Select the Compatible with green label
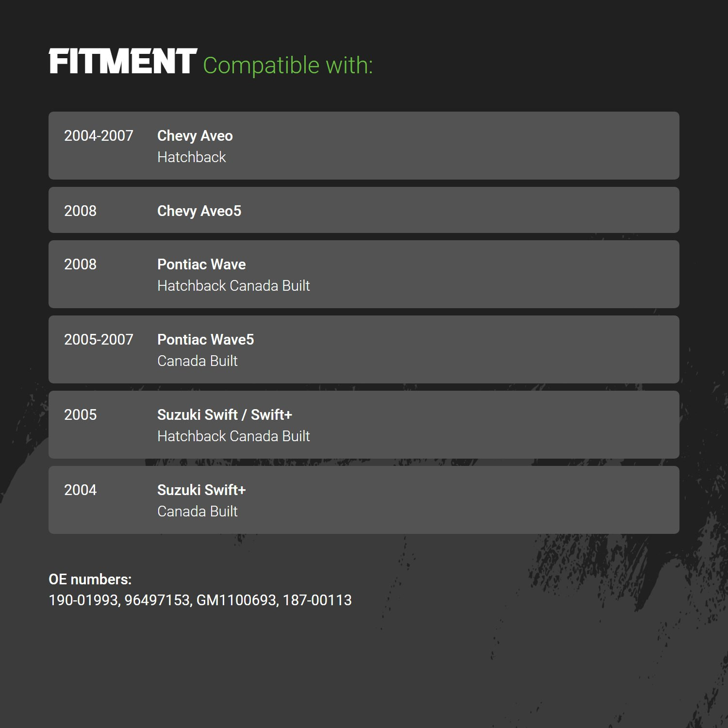The image size is (728, 728). (x=288, y=66)
